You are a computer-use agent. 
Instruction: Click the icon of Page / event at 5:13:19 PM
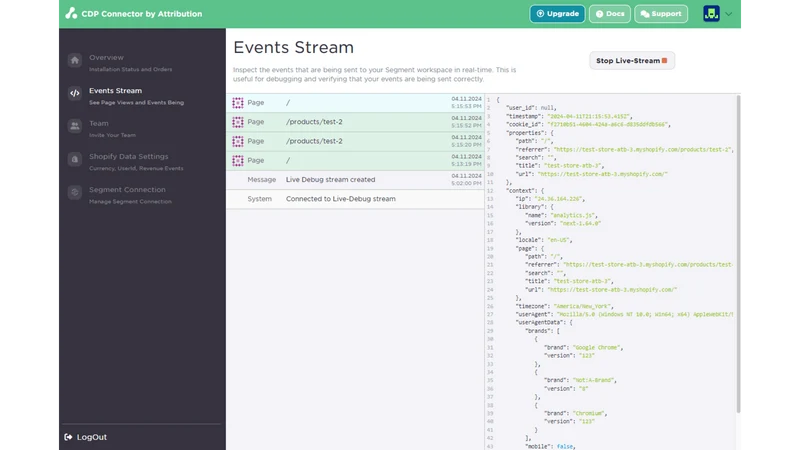click(238, 160)
